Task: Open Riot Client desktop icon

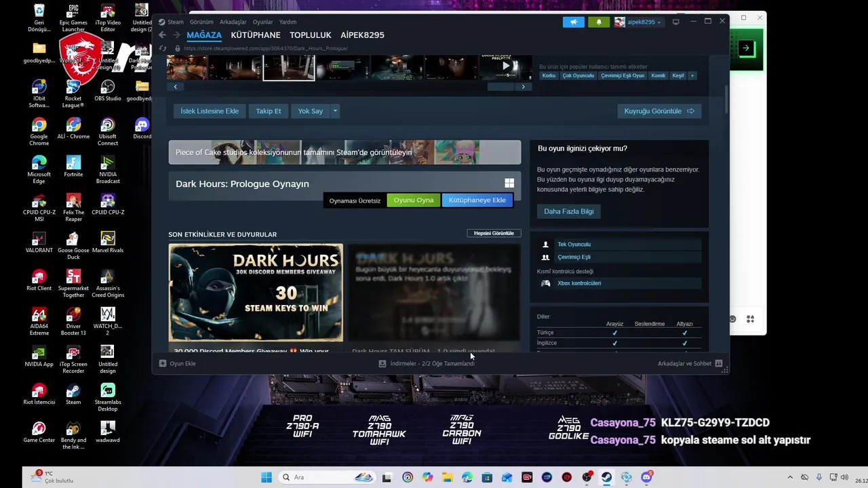Action: pyautogui.click(x=39, y=280)
